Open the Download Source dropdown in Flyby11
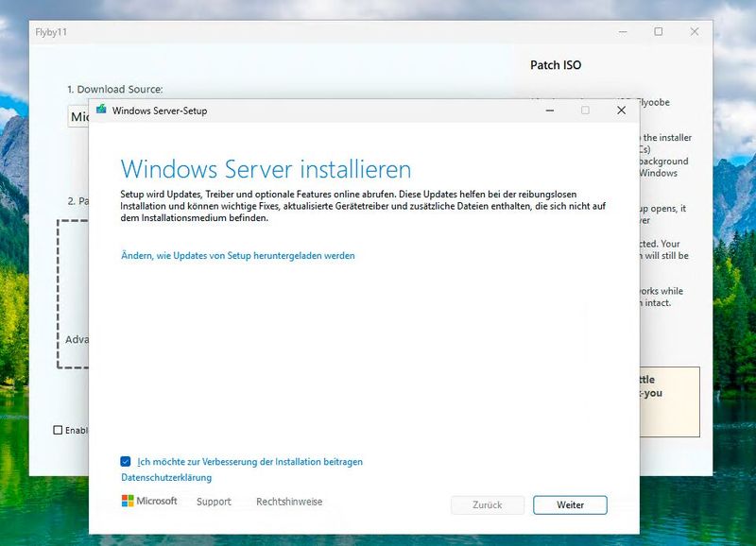This screenshot has height=546, width=756. tap(78, 116)
